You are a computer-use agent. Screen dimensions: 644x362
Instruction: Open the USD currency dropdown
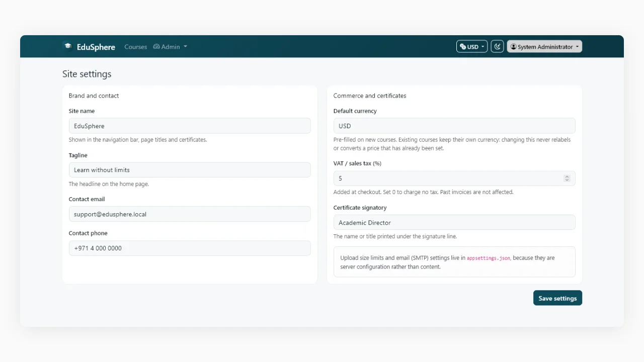pyautogui.click(x=472, y=47)
